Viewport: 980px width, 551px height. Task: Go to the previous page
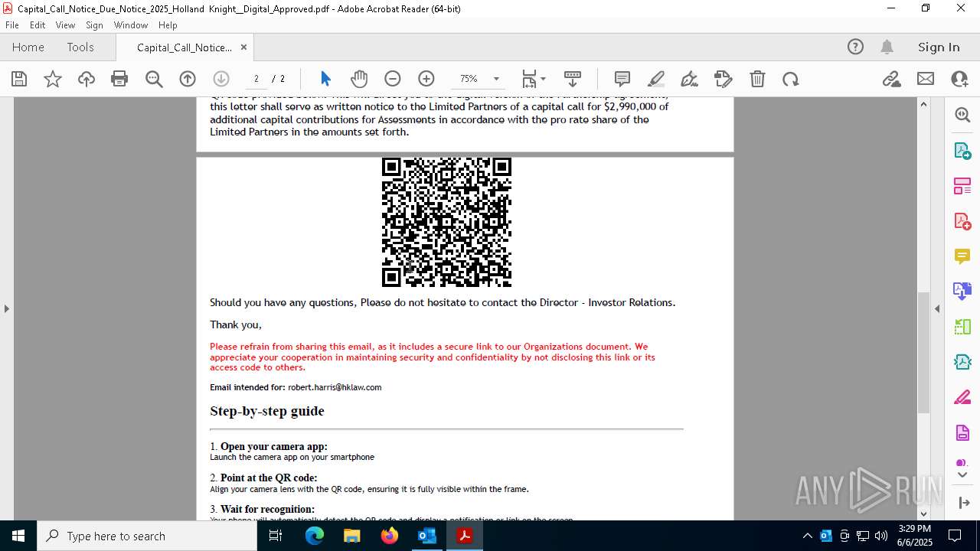tap(188, 79)
